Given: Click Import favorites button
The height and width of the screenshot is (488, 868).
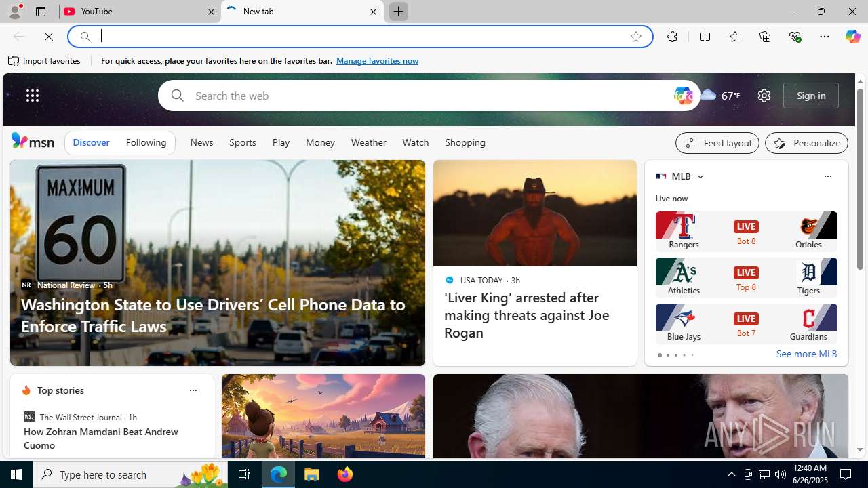Looking at the screenshot, I should (45, 61).
